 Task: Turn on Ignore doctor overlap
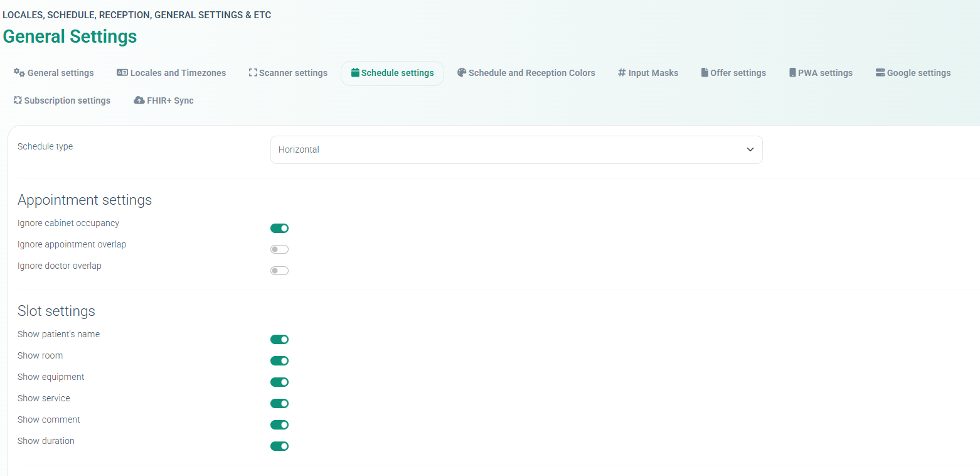pos(279,271)
